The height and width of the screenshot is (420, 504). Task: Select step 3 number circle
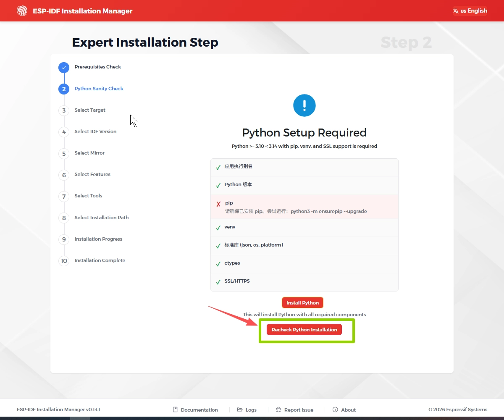tap(64, 110)
